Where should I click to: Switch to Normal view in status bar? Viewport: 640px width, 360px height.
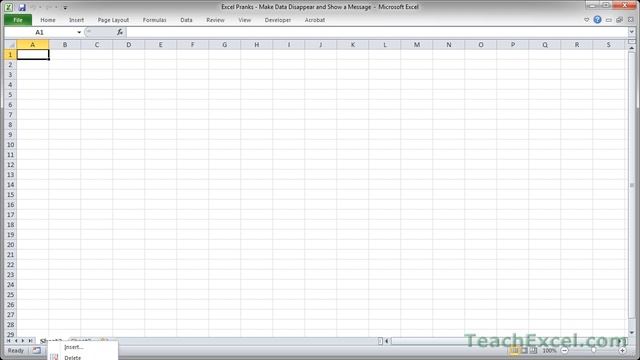point(514,350)
